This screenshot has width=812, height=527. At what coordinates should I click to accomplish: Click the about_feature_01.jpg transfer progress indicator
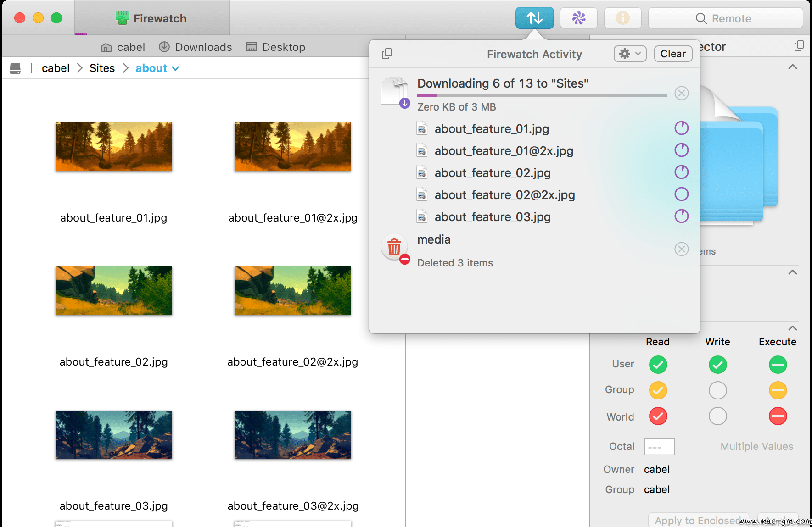682,128
